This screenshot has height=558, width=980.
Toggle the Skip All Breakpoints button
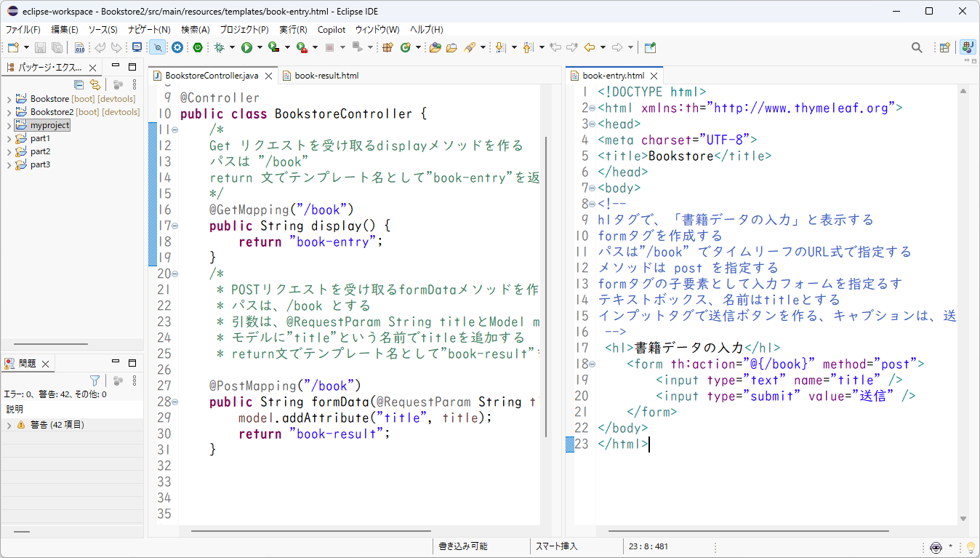coord(157,47)
